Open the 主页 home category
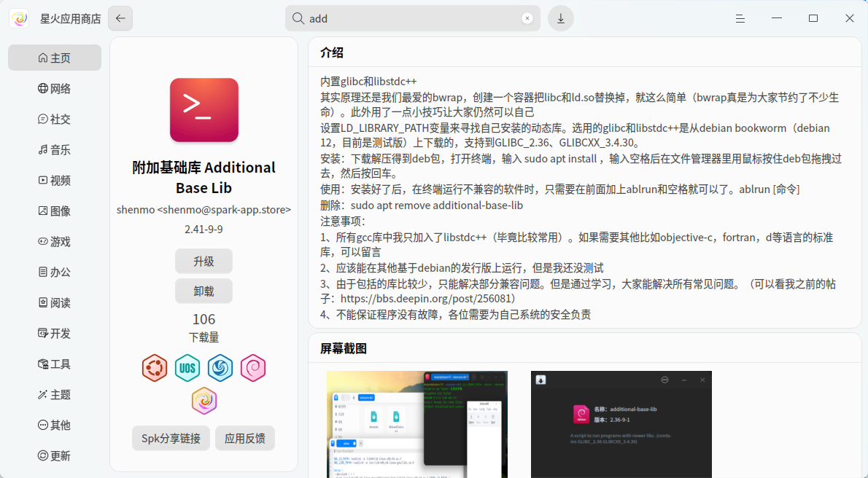868x478 pixels. [55, 58]
